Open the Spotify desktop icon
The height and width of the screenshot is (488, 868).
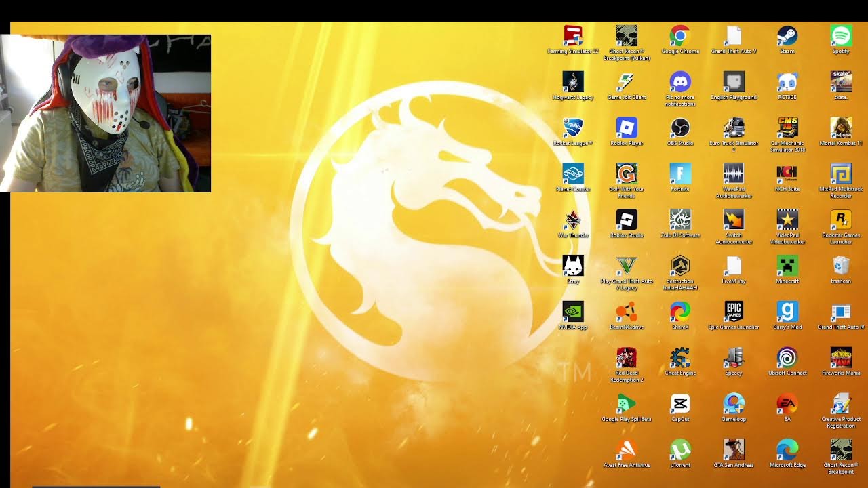click(x=841, y=35)
